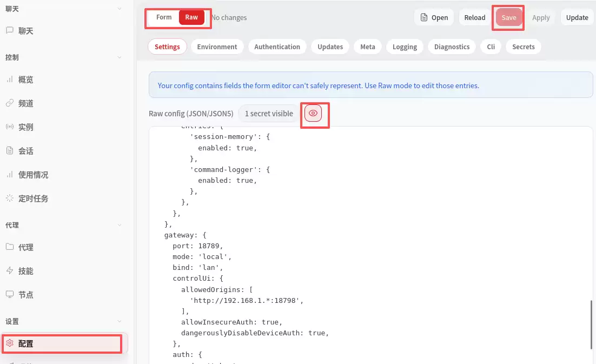Select Raw mode in the editor toggle
Viewport: 596px width, 364px height.
tap(191, 17)
